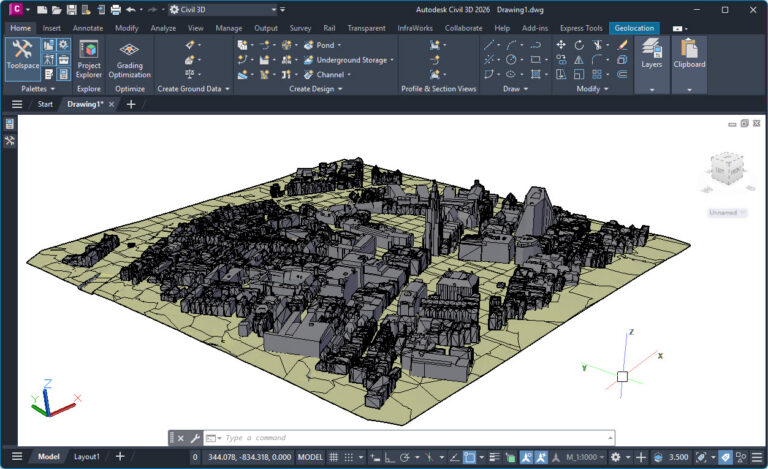Toggle auto-scale annotation icon
The image size is (768, 469).
tap(541, 457)
